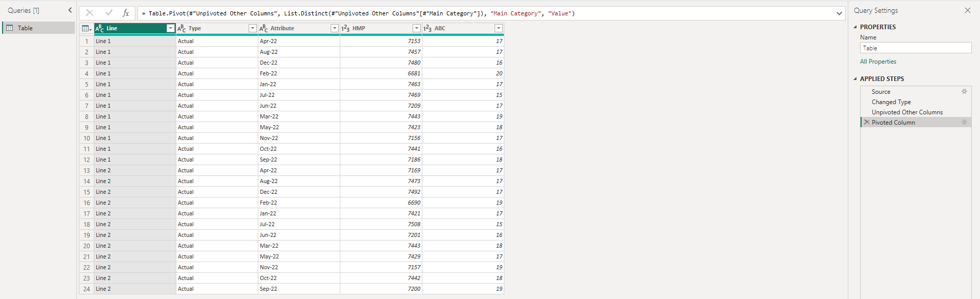Select the ABC column header
Screen dimensions: 980x299
[463, 28]
